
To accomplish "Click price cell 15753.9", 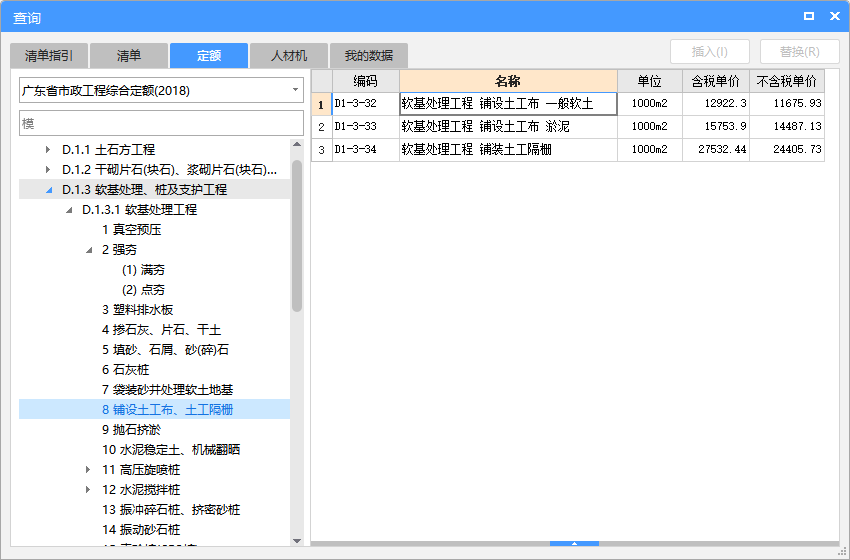I will [x=716, y=127].
